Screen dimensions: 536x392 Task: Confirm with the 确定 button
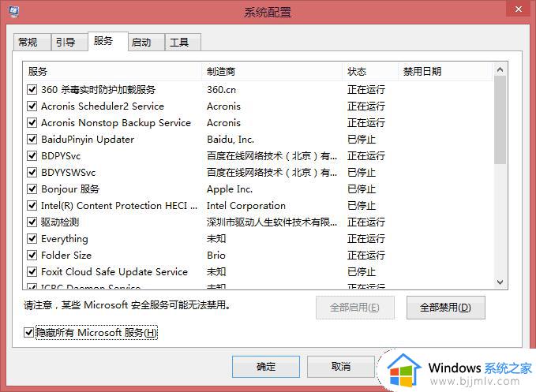click(x=266, y=367)
